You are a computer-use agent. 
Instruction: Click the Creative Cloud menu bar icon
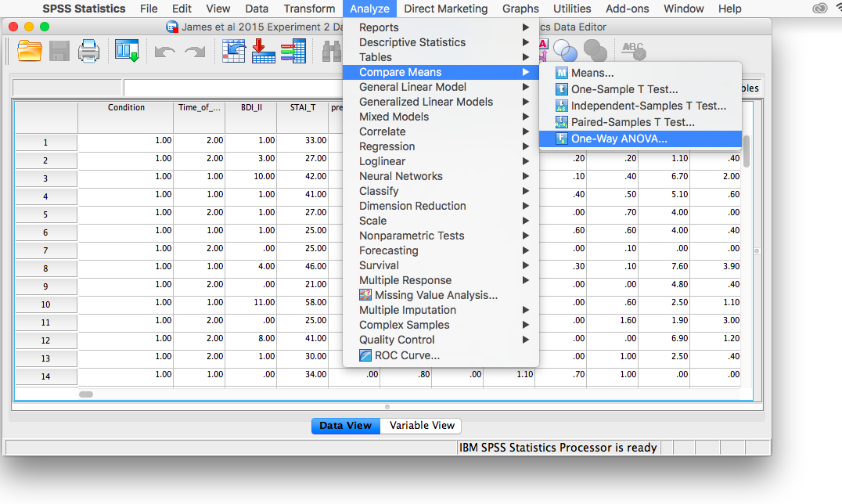point(819,9)
